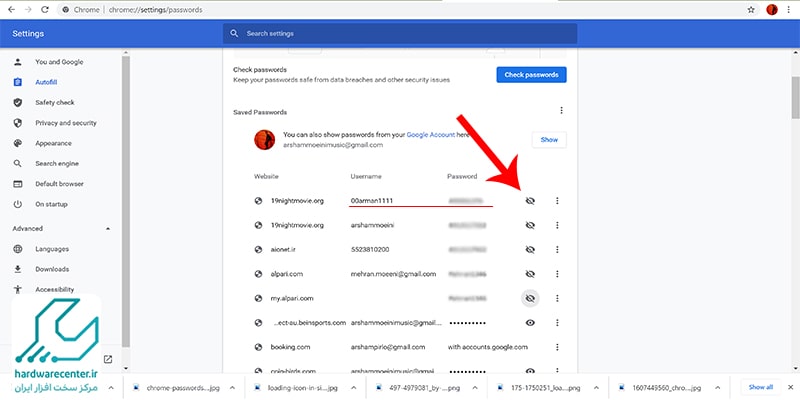
Task: Click username mehran.moeeni@gmail.com
Action: click(393, 274)
